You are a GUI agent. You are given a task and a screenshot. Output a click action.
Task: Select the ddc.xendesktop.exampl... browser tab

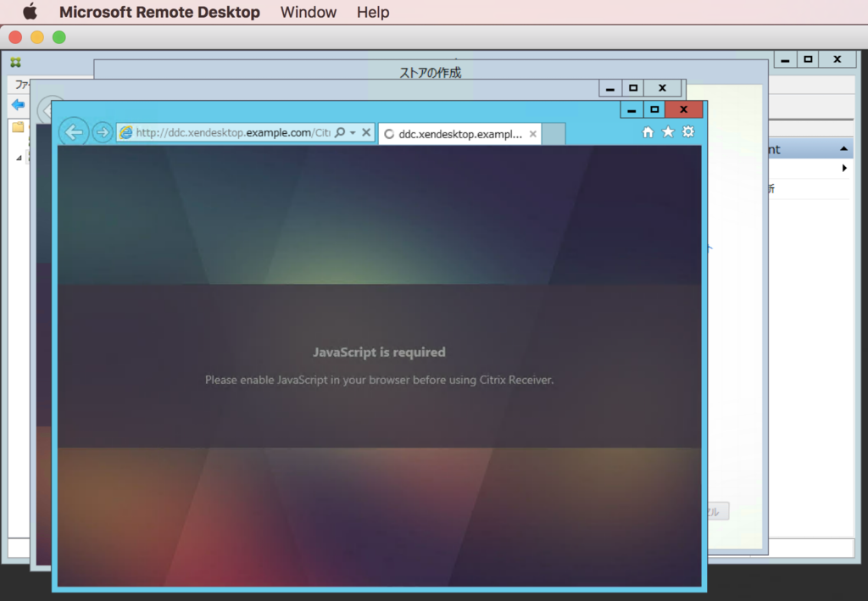(459, 134)
